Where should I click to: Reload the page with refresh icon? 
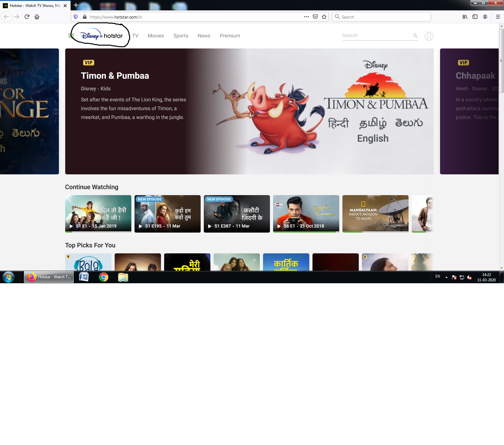point(27,17)
